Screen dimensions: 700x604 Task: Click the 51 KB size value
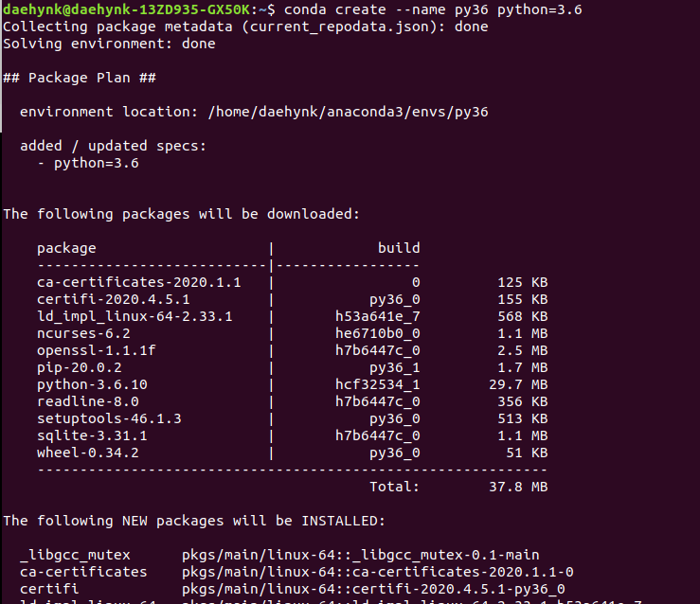point(527,453)
